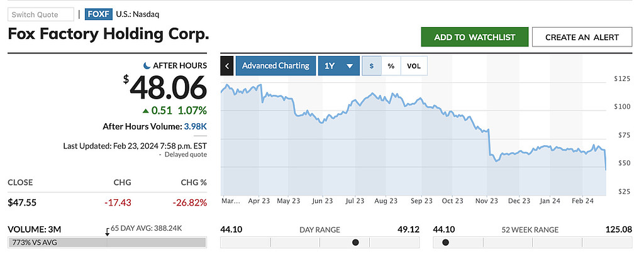Click the 52 week range position dot
Viewport: 644px width, 257px height.
click(x=446, y=242)
